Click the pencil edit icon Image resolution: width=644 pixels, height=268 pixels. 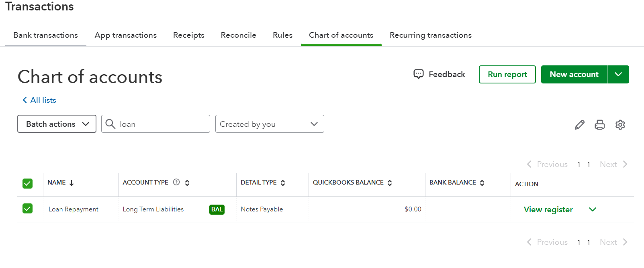click(x=579, y=125)
